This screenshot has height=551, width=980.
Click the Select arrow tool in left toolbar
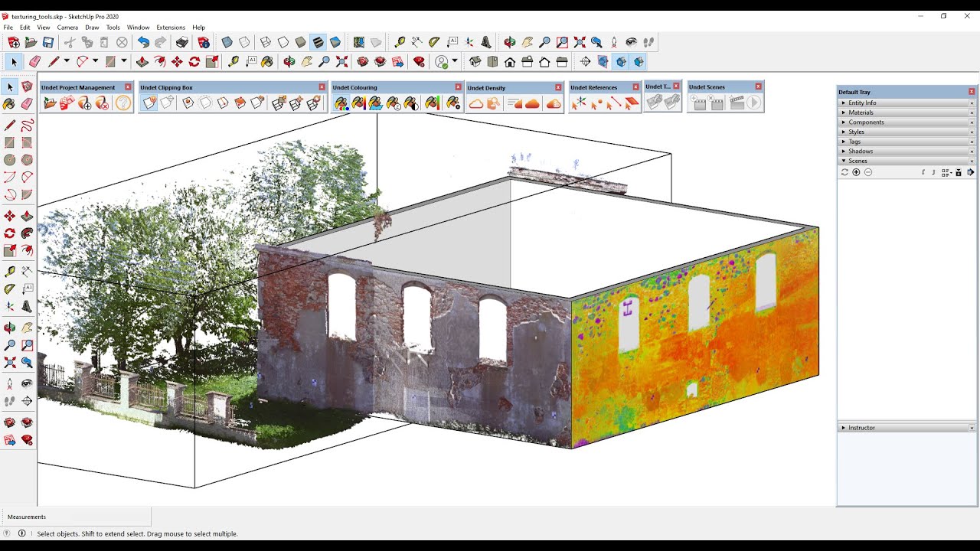click(x=9, y=87)
